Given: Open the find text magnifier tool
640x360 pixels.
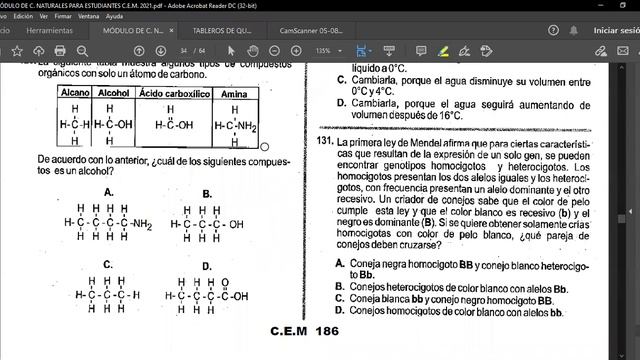Looking at the screenshot, I should (x=82, y=51).
